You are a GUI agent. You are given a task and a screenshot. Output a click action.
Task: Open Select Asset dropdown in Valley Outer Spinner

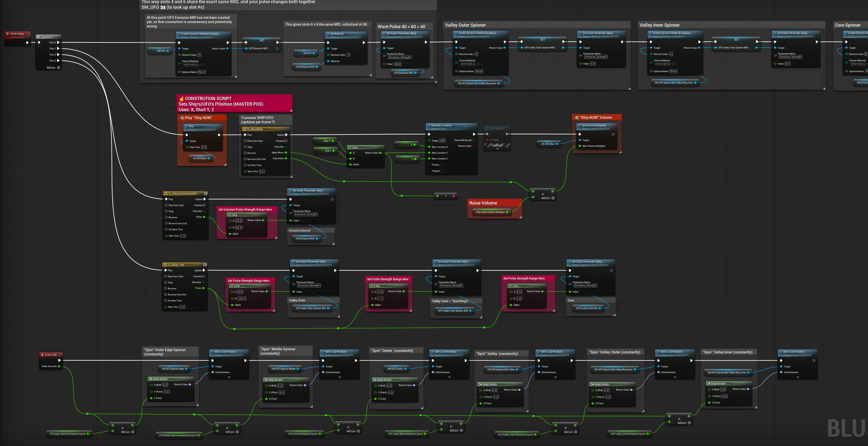click(468, 64)
